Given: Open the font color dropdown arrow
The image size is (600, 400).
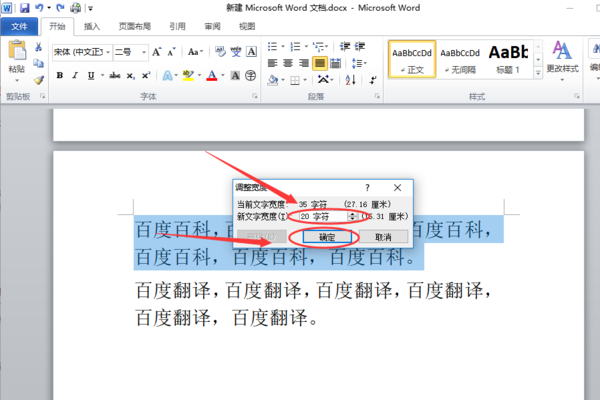Looking at the screenshot, I should point(222,75).
